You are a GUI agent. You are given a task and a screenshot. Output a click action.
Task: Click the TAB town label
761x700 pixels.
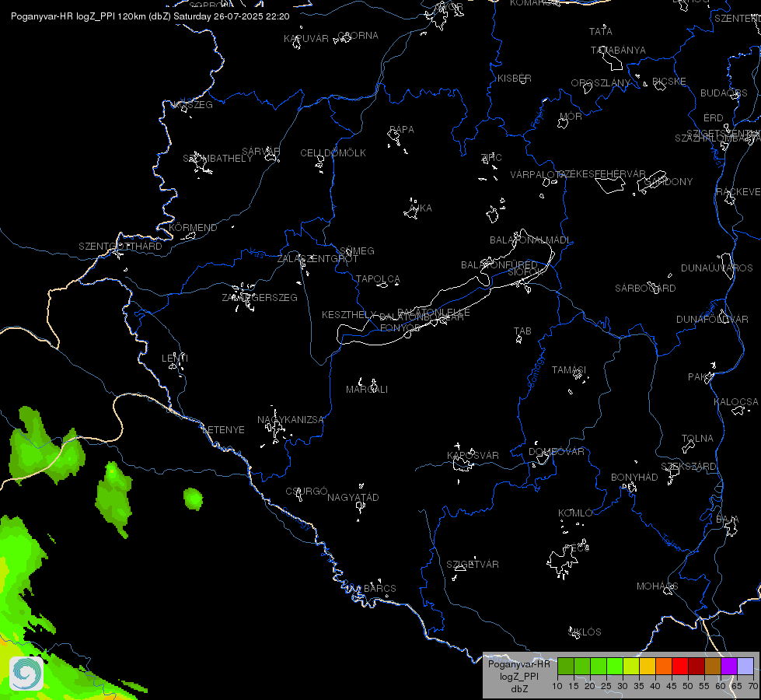click(x=522, y=331)
